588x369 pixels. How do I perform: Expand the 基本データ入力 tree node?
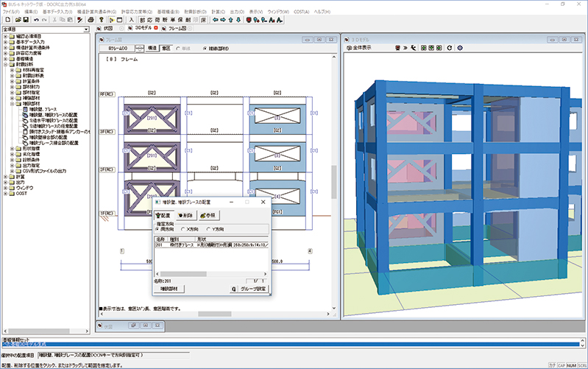(x=6, y=41)
